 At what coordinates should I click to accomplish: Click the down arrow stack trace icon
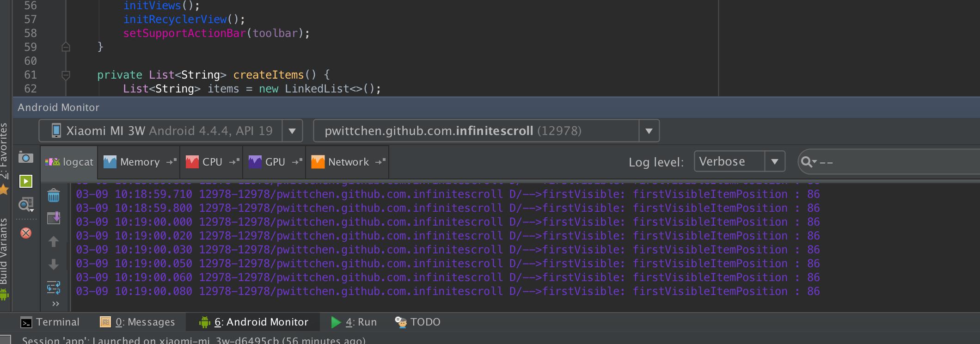54,264
